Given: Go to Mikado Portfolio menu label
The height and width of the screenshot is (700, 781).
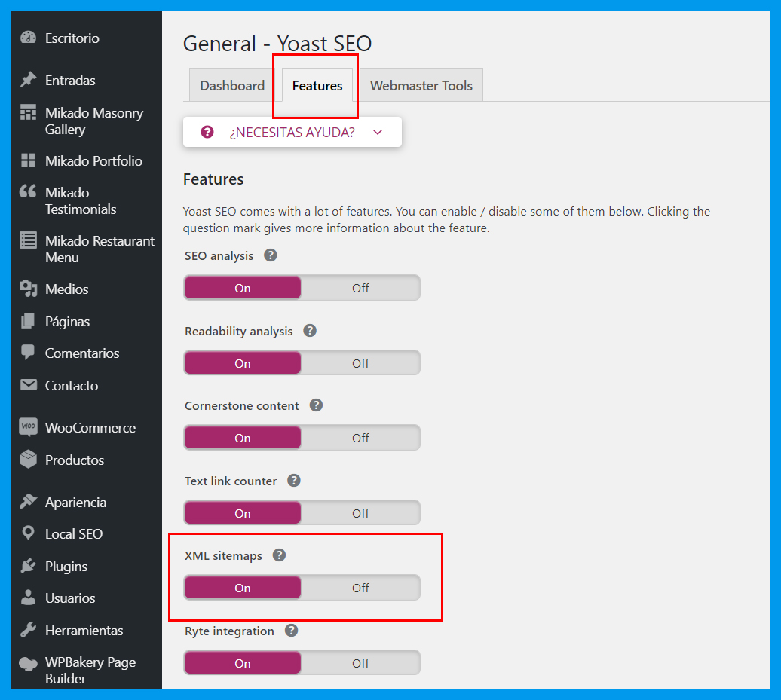Looking at the screenshot, I should coord(93,160).
